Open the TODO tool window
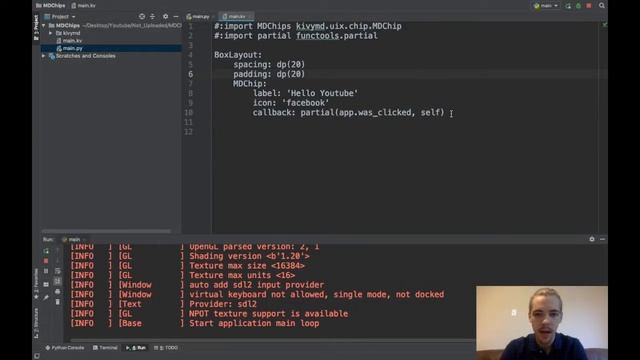Image resolution: width=640 pixels, height=360 pixels. [x=166, y=348]
